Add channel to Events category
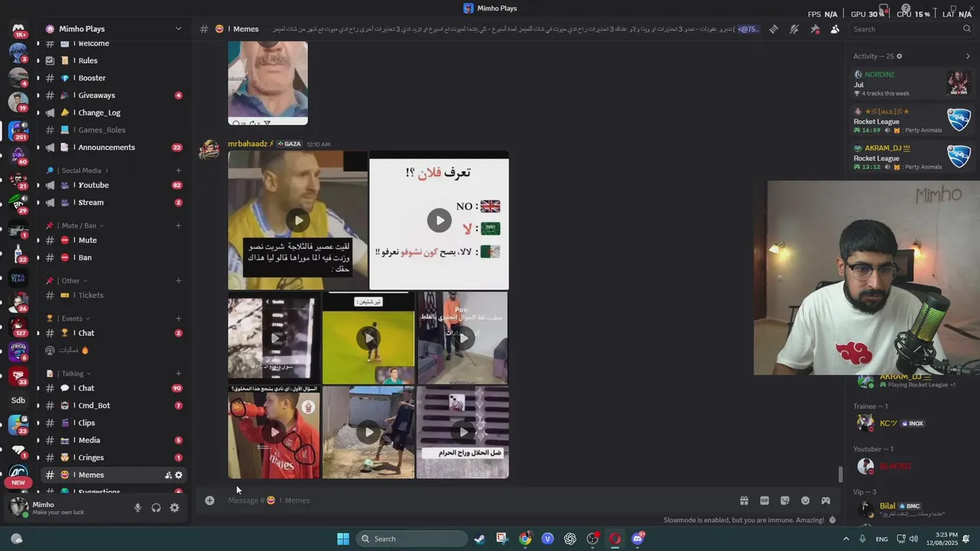 (x=178, y=318)
